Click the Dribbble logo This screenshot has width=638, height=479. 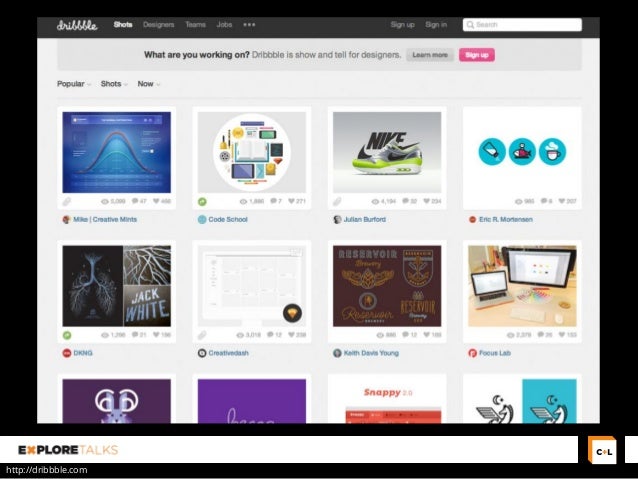point(77,25)
